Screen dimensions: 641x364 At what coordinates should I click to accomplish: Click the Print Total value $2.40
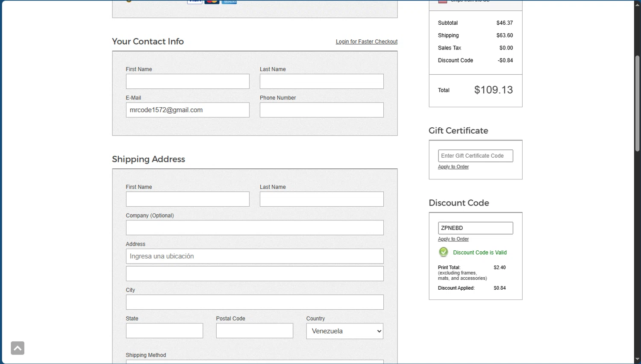tap(500, 267)
